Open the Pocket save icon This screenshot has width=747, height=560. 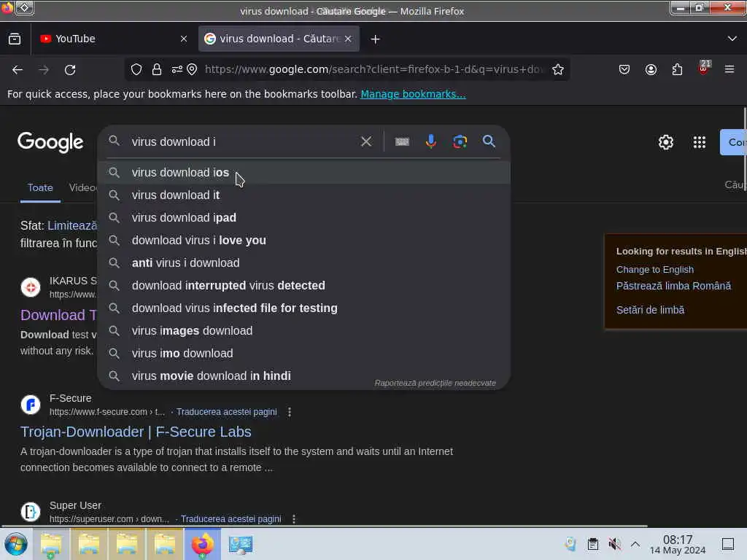624,69
